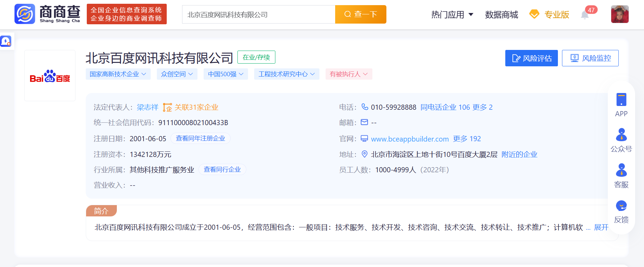
Task: Click 更多 192 websites link
Action: [x=467, y=139]
